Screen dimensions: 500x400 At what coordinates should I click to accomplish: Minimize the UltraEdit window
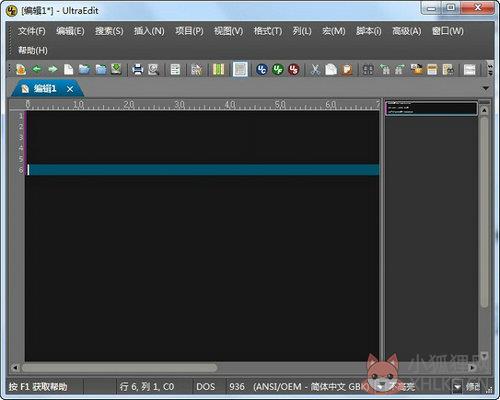point(431,9)
